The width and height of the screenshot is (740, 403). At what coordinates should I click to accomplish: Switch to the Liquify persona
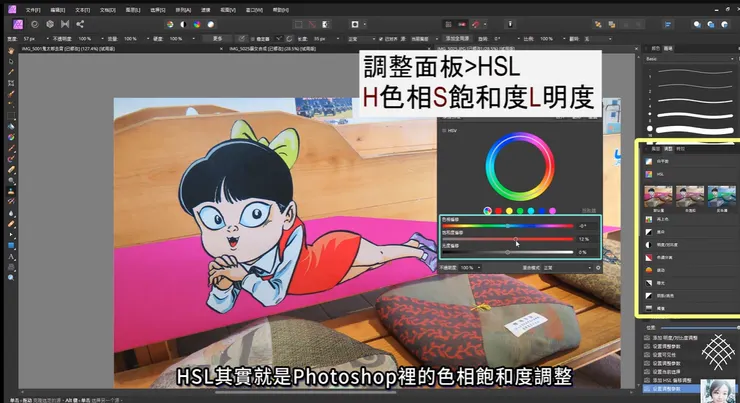click(34, 24)
